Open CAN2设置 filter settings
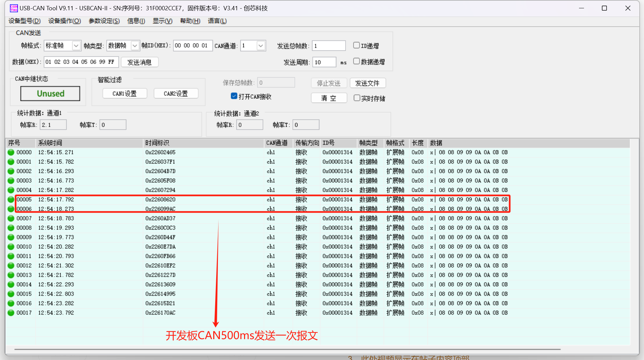644x360 pixels. tap(176, 94)
